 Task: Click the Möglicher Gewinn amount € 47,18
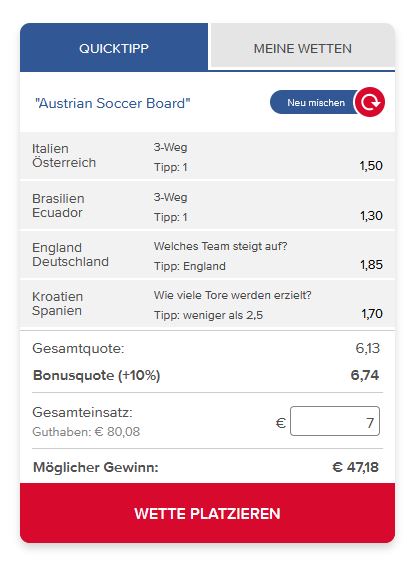[355, 467]
